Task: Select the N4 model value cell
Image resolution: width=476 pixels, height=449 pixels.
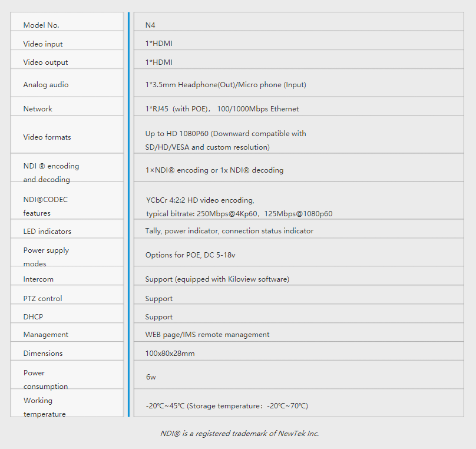Action: pos(150,25)
